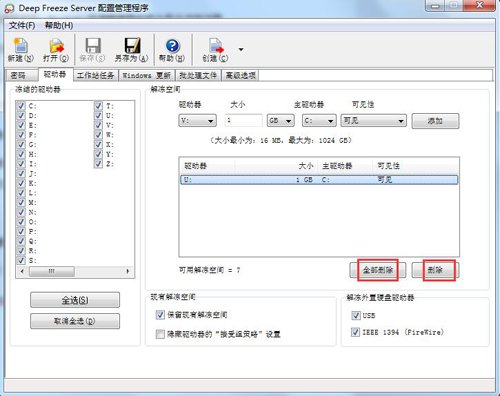
Task: Click the Visibility (可见性) column header
Action: (x=415, y=166)
